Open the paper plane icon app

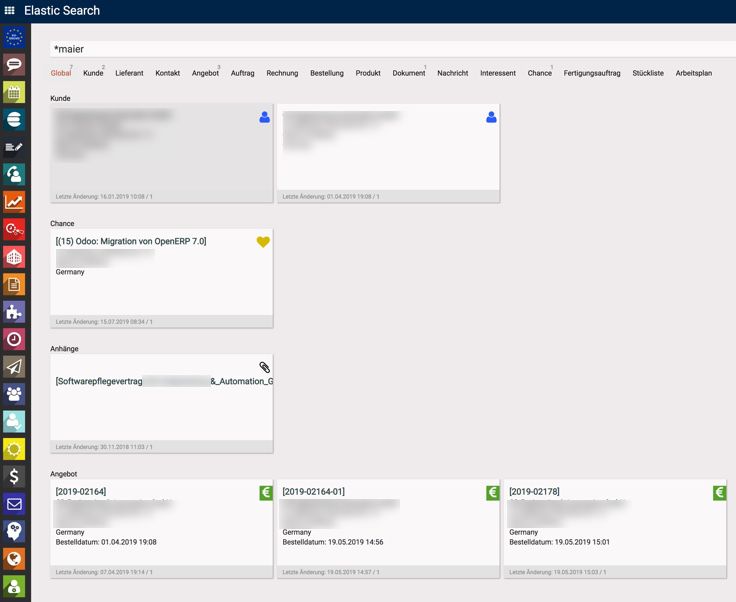click(14, 367)
